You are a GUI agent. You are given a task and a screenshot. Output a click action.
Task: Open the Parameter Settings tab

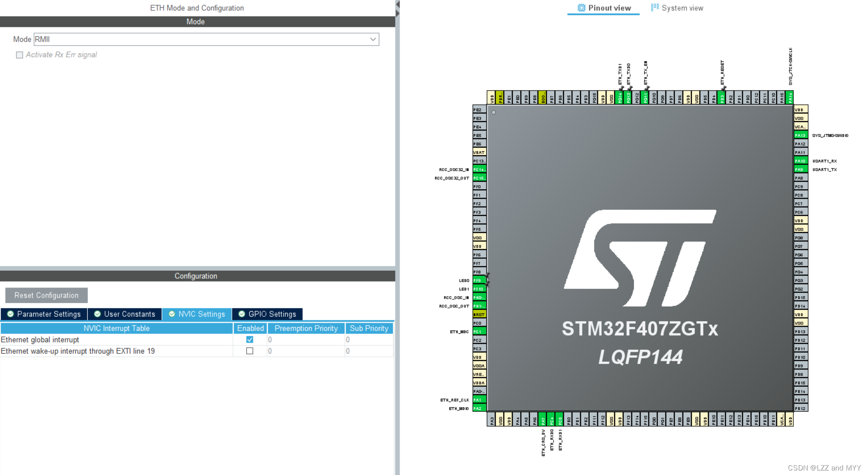tap(44, 314)
